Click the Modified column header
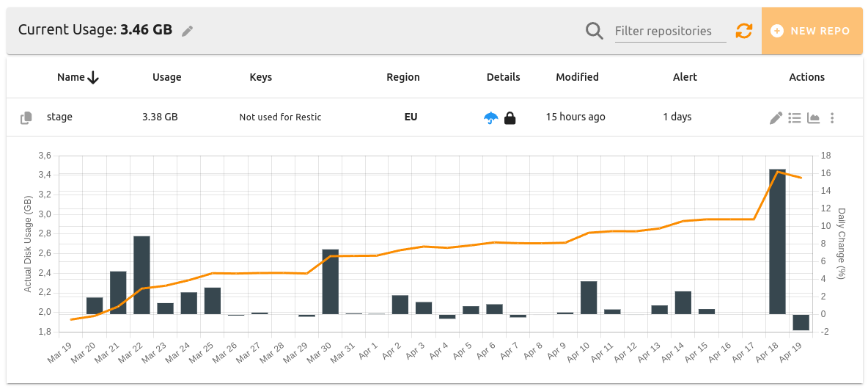The image size is (868, 389). [x=578, y=78]
